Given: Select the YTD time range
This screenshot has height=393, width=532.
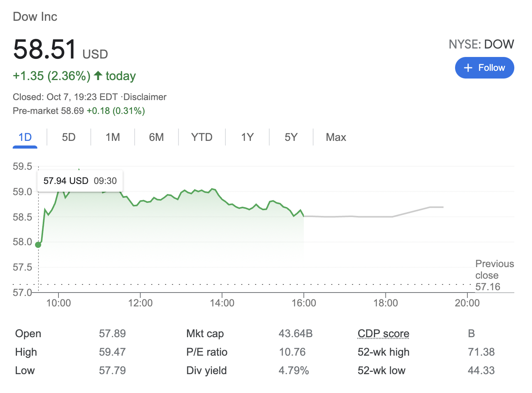Looking at the screenshot, I should tap(201, 137).
